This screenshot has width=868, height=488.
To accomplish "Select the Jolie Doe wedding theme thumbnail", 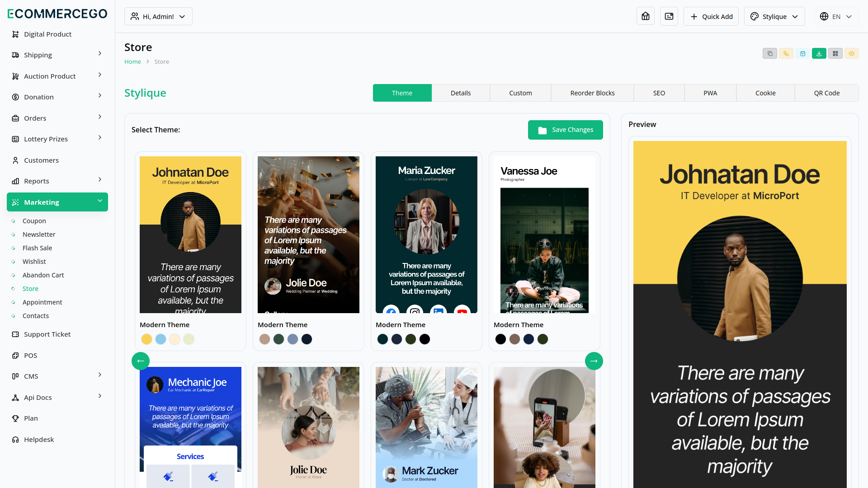I will tap(308, 235).
